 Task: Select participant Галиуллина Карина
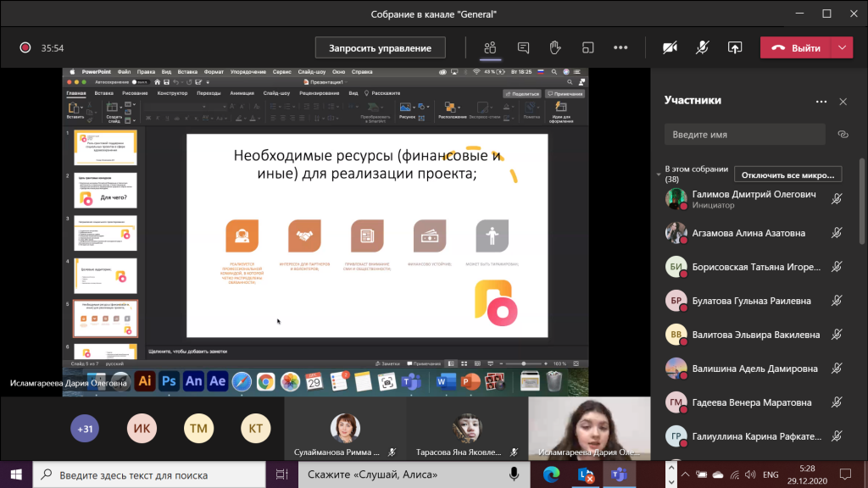pyautogui.click(x=756, y=436)
